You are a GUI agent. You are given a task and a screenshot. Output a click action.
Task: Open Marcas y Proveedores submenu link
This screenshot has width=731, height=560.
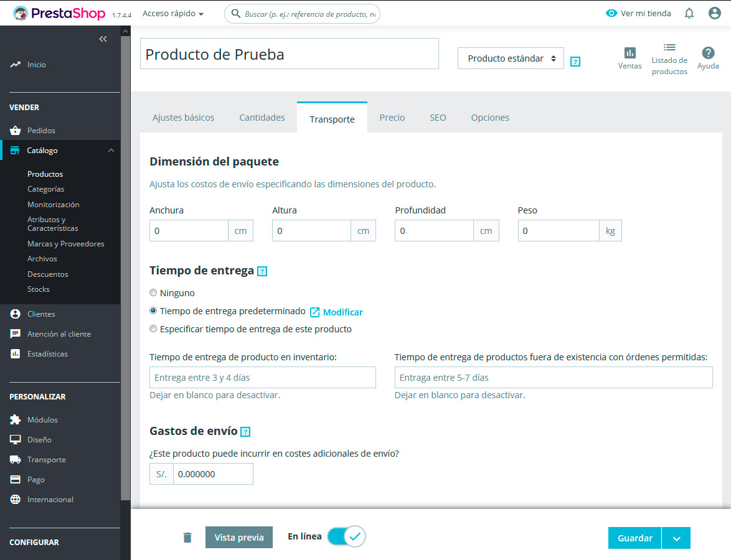coord(66,244)
